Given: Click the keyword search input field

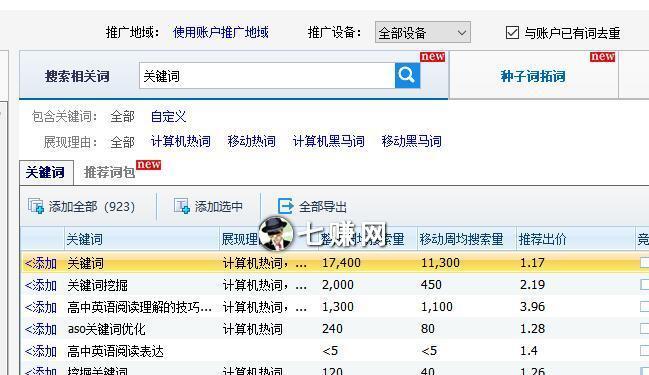Looking at the screenshot, I should click(x=267, y=76).
